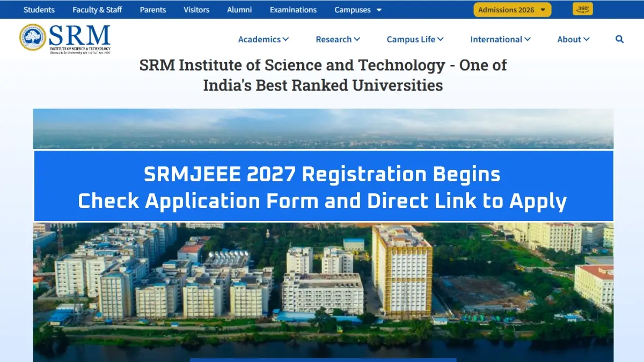Expand the Academics menu
This screenshot has height=362, width=644.
(x=264, y=39)
